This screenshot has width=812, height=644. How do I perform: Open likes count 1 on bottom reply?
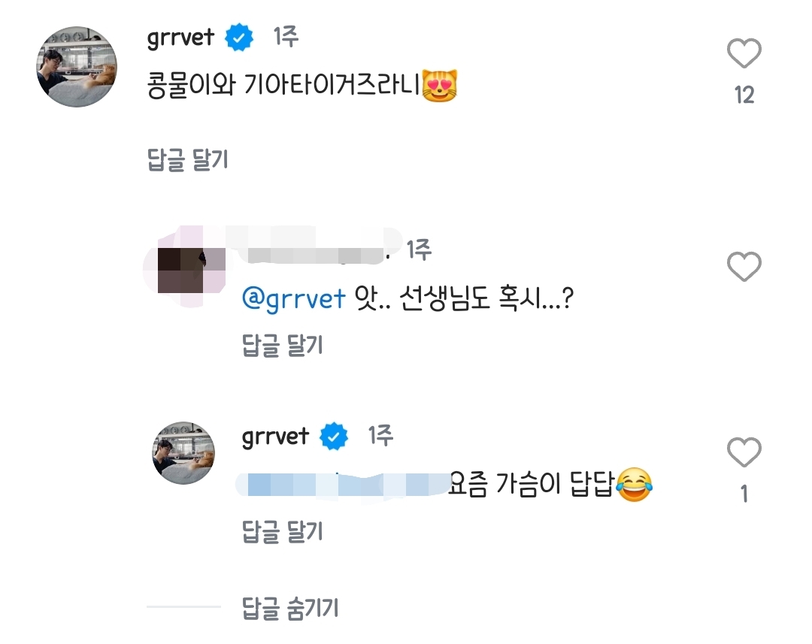(x=744, y=494)
